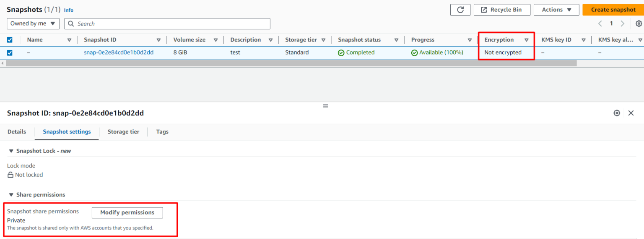Sort by Snapshot ID column arrow
644x239 pixels.
pyautogui.click(x=158, y=40)
